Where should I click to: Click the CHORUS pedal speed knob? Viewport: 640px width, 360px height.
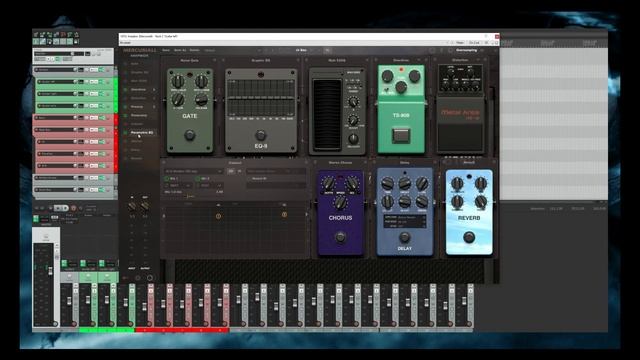[x=340, y=202]
